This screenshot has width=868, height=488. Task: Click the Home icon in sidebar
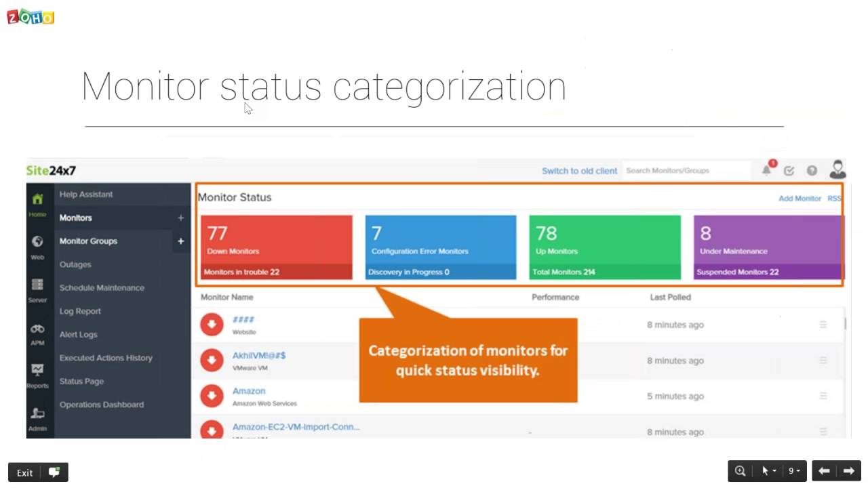tap(37, 199)
